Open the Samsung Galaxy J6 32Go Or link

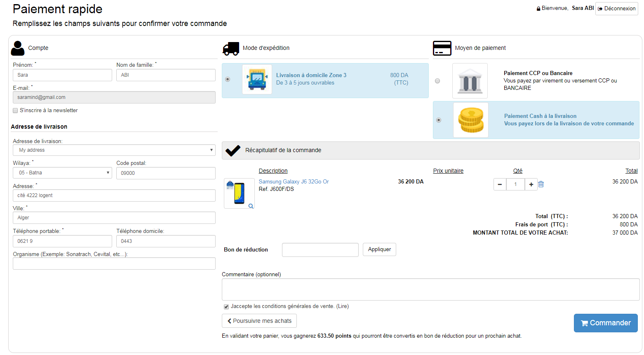click(x=294, y=182)
